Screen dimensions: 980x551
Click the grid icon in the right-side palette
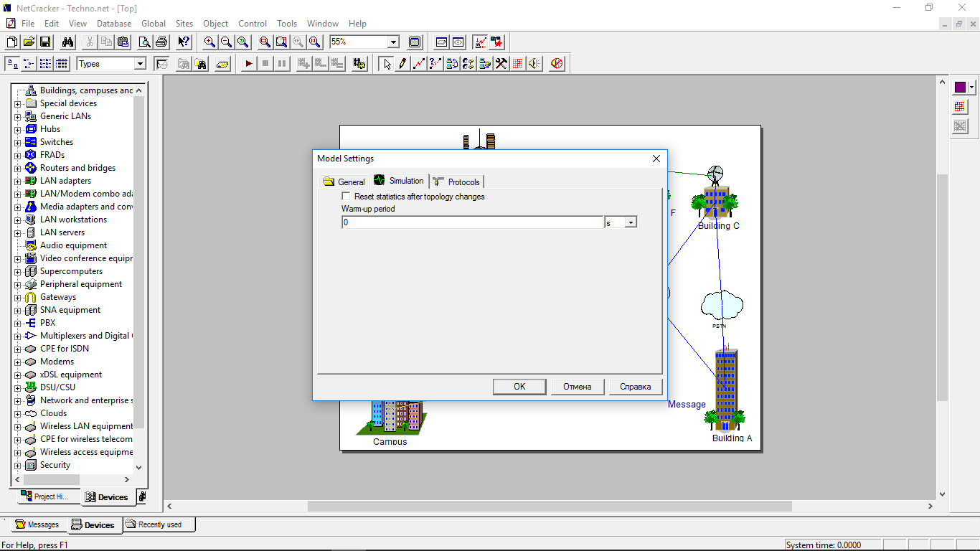pyautogui.click(x=960, y=107)
